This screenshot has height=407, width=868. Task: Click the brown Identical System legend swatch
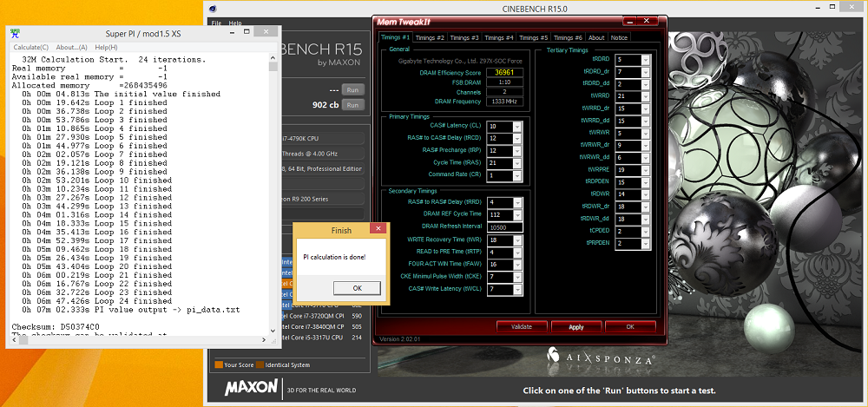point(260,365)
